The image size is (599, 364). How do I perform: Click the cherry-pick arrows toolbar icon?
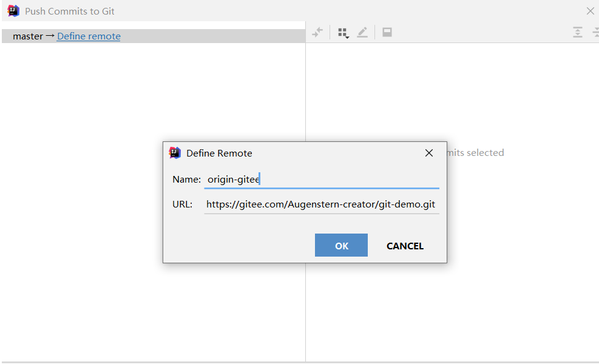[317, 33]
